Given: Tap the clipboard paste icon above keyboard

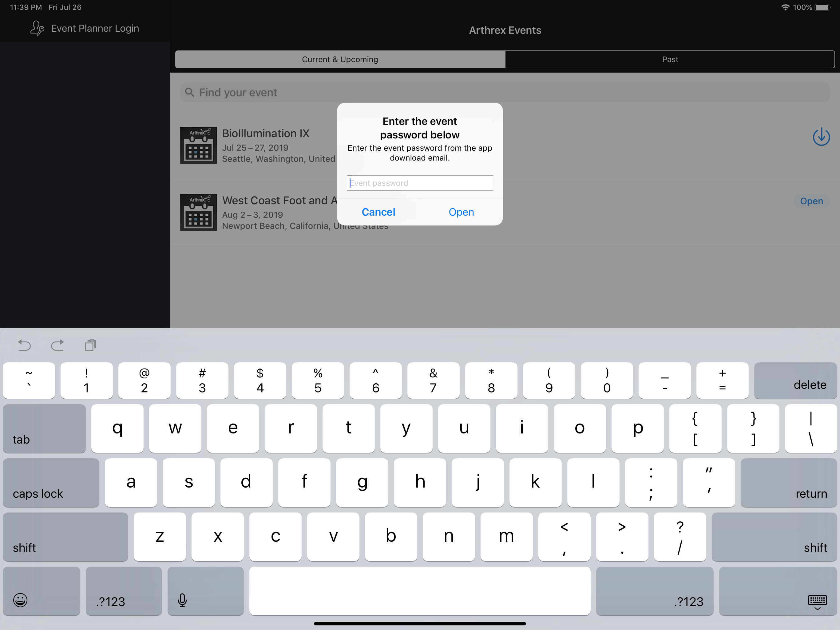Looking at the screenshot, I should tap(91, 345).
